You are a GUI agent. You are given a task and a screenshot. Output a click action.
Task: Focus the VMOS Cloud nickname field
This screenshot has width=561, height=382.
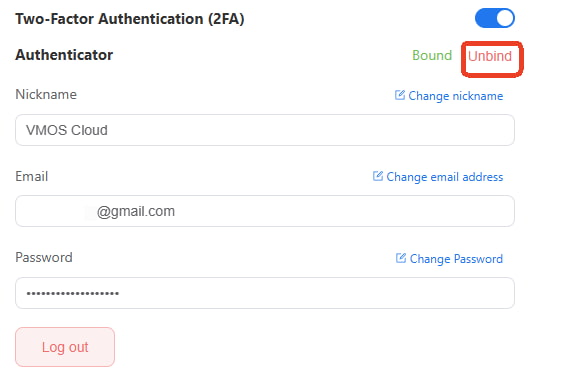[x=265, y=130]
